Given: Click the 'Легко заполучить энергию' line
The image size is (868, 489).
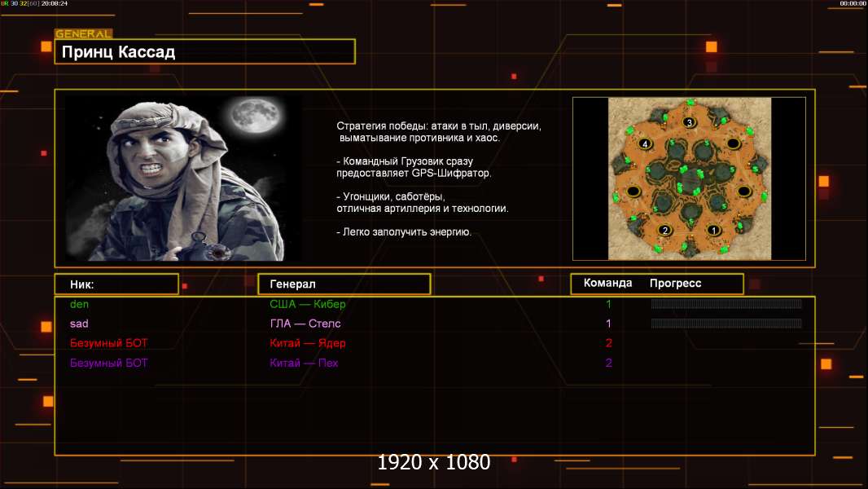Looking at the screenshot, I should 404,232.
